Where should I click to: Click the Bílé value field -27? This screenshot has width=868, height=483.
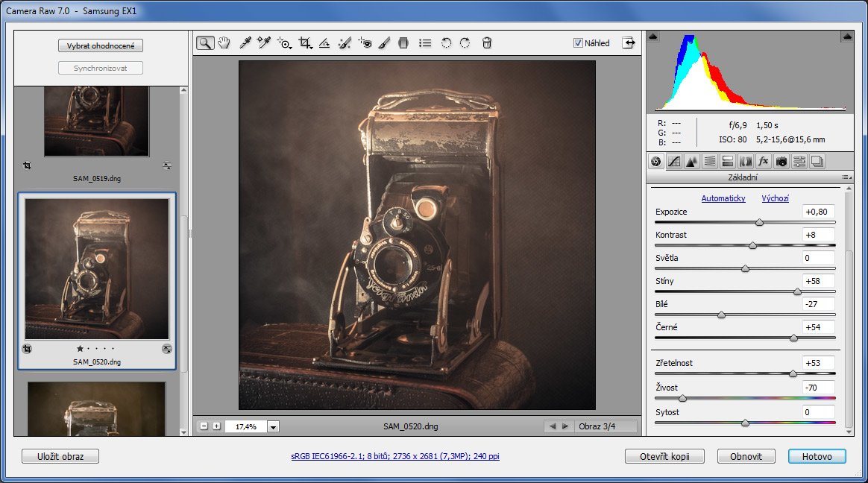coord(818,304)
